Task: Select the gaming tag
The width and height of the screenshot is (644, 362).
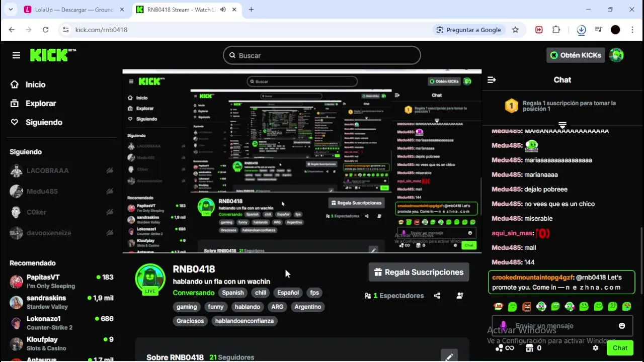Action: 187,307
